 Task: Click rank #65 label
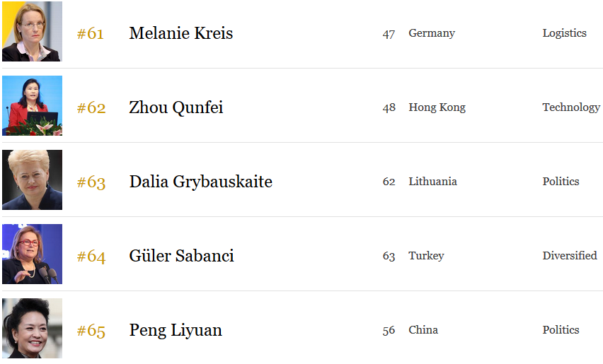click(x=91, y=330)
